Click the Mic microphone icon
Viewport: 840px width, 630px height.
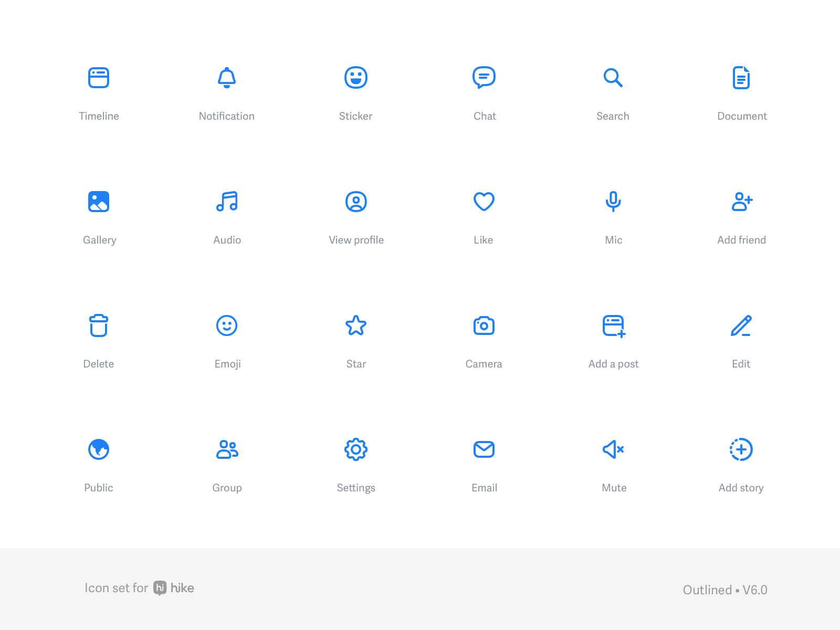coord(613,202)
